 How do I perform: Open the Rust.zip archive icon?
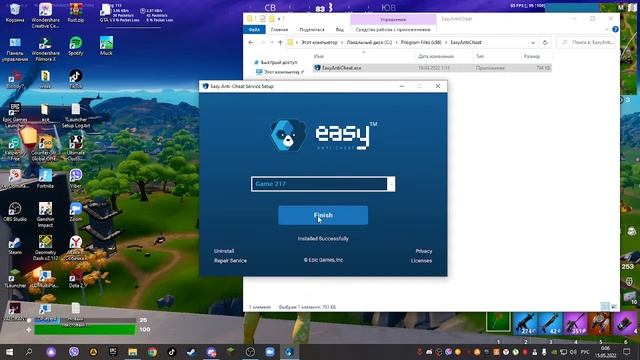[76, 13]
